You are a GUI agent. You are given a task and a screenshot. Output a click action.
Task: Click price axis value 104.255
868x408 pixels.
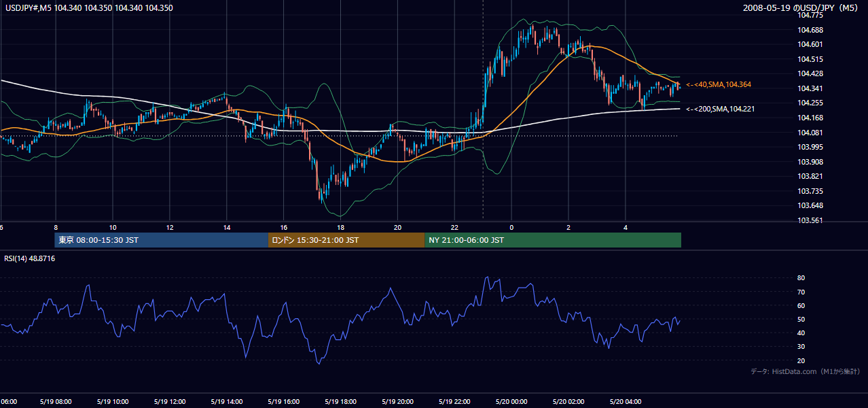click(x=811, y=103)
